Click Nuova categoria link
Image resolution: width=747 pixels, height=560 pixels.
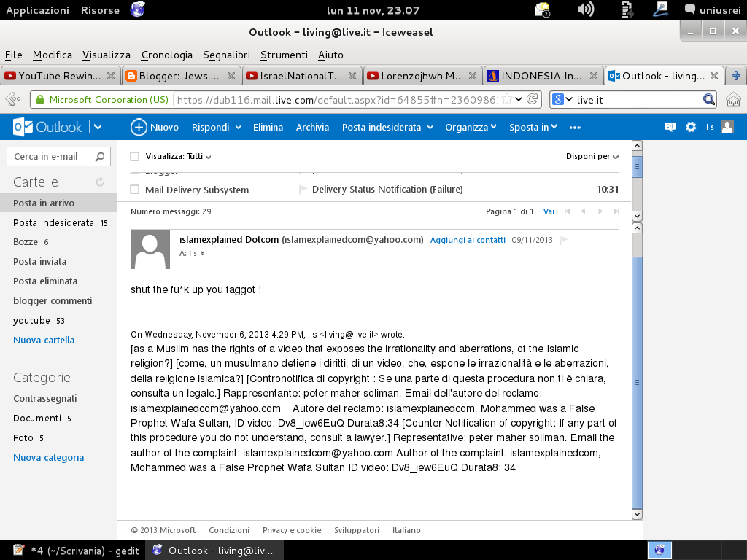point(49,457)
